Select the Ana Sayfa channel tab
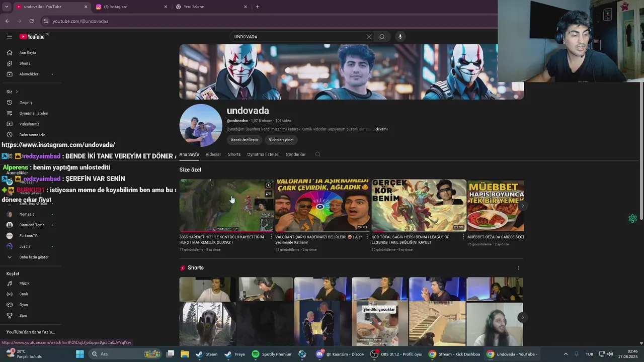Screen dimensions: 644x362 click(x=189, y=154)
